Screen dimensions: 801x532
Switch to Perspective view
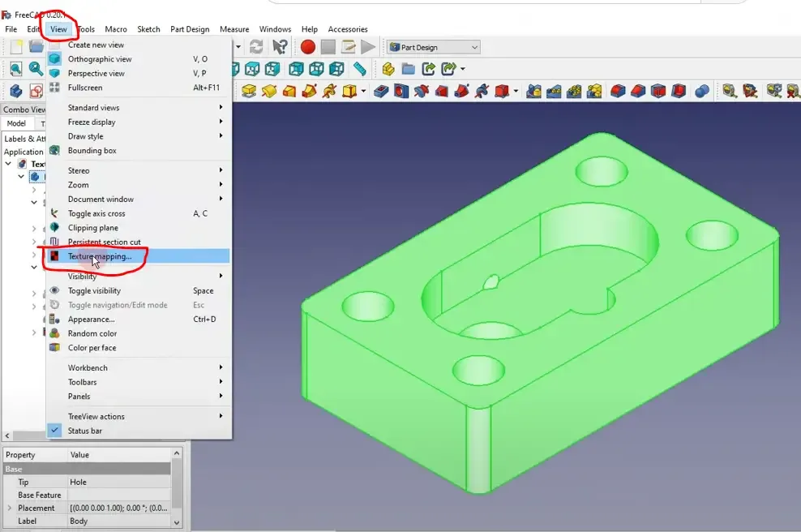[x=139, y=74]
